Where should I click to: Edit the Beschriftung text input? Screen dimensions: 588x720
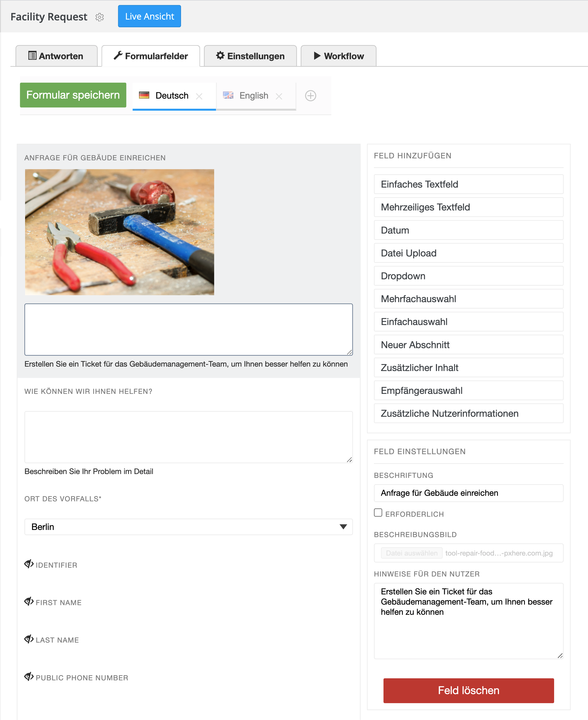[x=469, y=493]
